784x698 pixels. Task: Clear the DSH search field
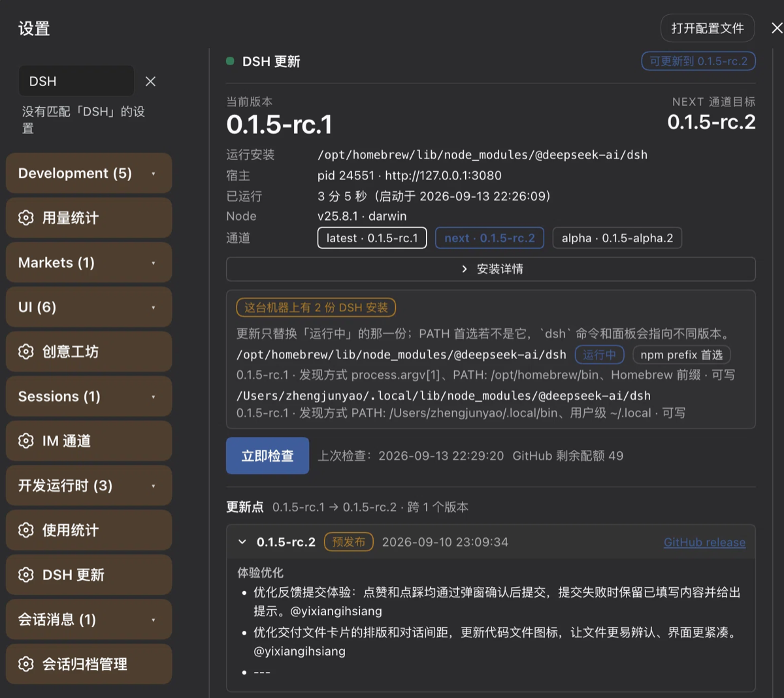point(150,81)
